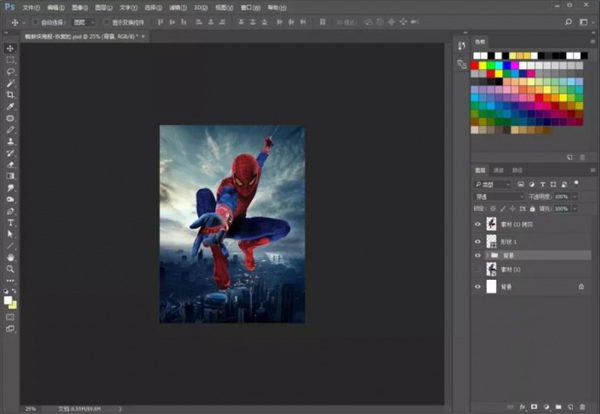Select the Eyedropper tool
The height and width of the screenshot is (414, 600).
point(11,106)
